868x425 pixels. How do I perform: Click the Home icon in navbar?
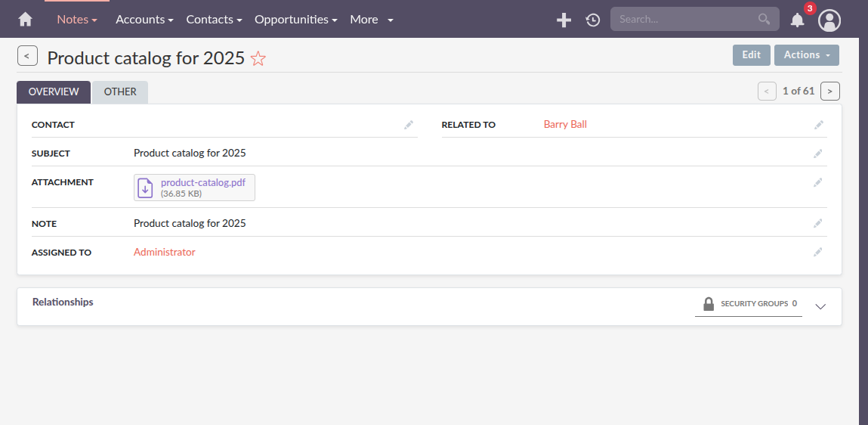(26, 20)
